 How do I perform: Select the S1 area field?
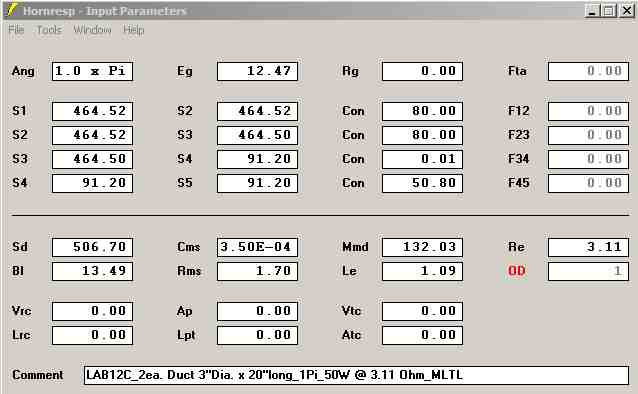point(92,111)
